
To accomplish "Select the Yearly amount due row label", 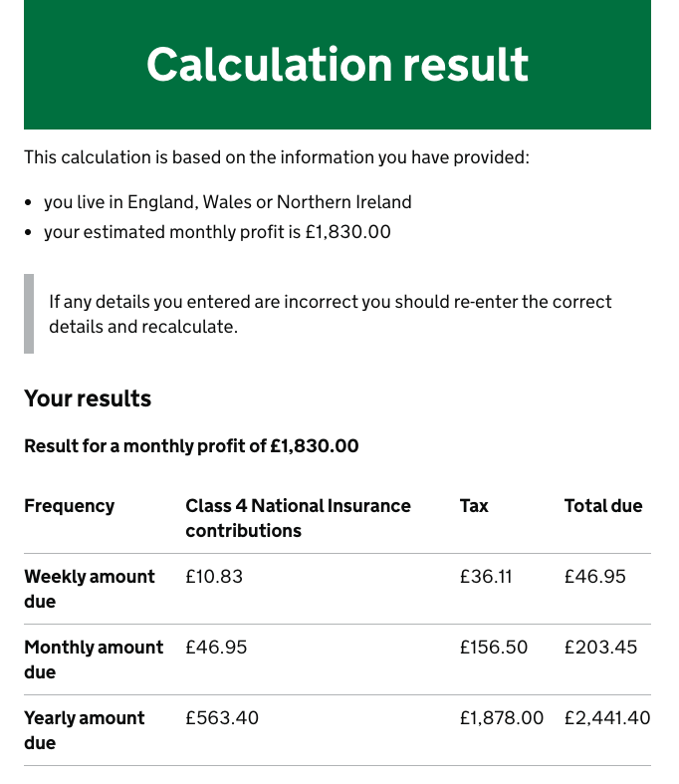I will tap(84, 730).
